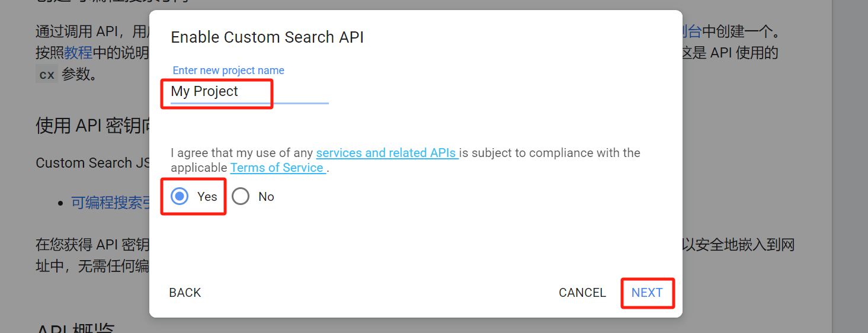This screenshot has width=868, height=333.
Task: Click the '以安全地嵌入到网' text on the right
Action: coord(738,245)
